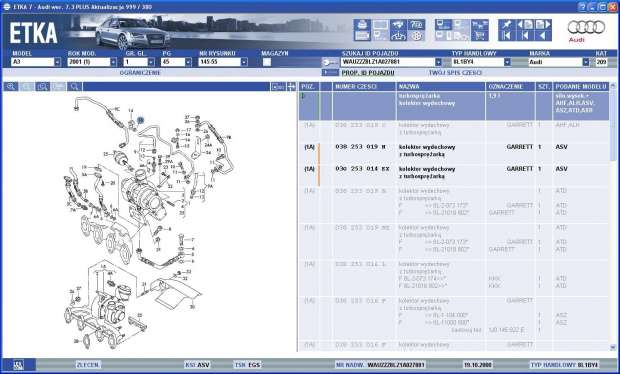
Task: Toggle the MAGAZYN checkbox
Action: [267, 62]
